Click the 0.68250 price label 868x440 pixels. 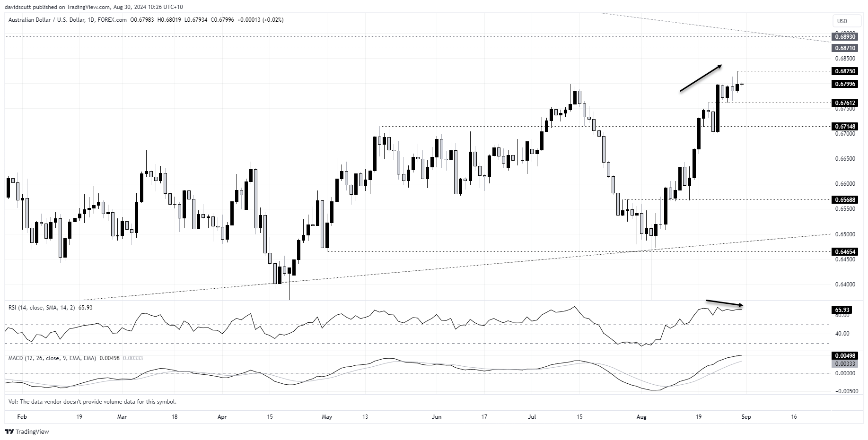[845, 71]
